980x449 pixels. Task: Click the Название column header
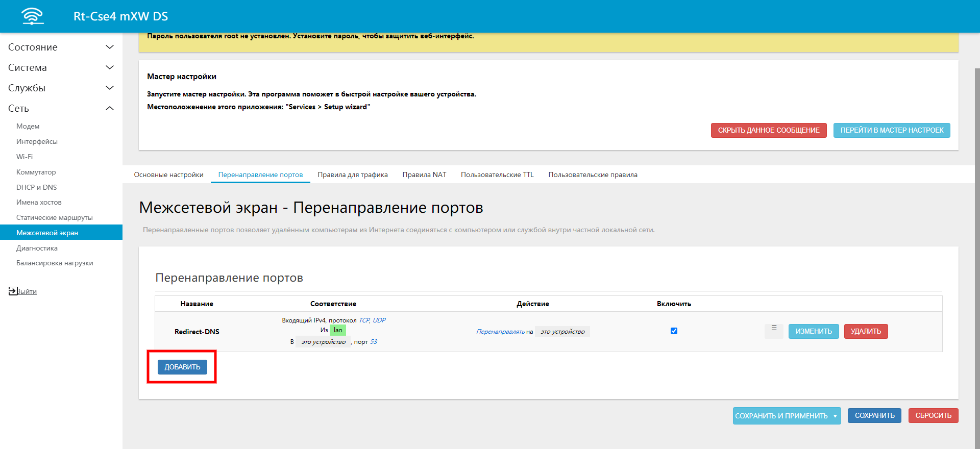[197, 304]
